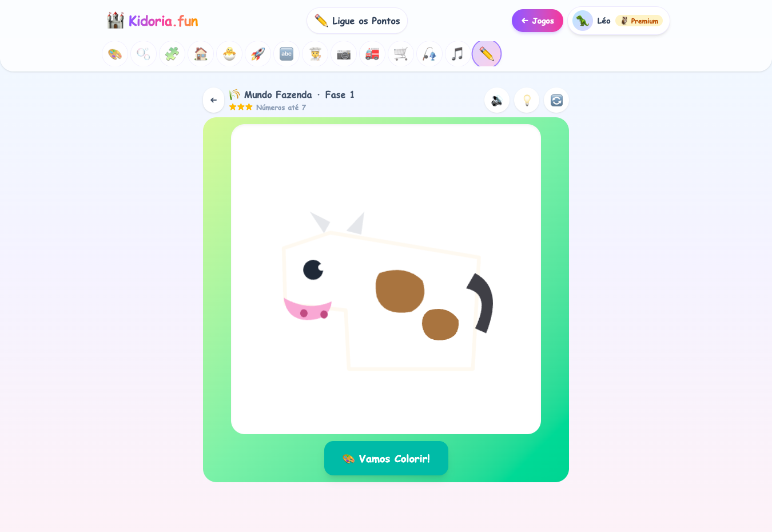The width and height of the screenshot is (772, 532).
Task: Select the fire truck game
Action: pyautogui.click(x=372, y=54)
